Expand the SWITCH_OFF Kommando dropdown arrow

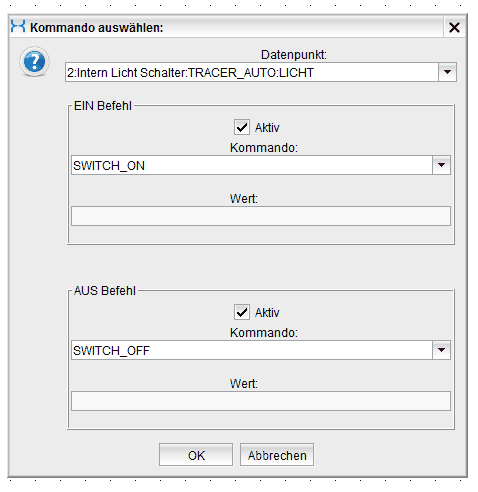[x=441, y=350]
